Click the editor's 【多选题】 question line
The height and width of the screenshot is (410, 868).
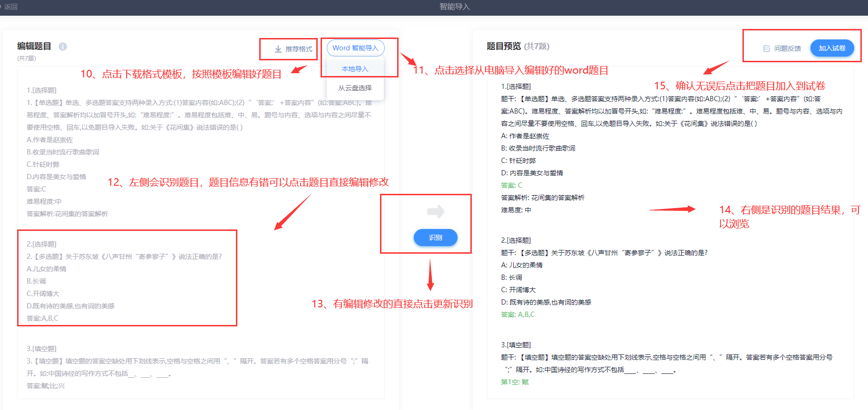(124, 257)
